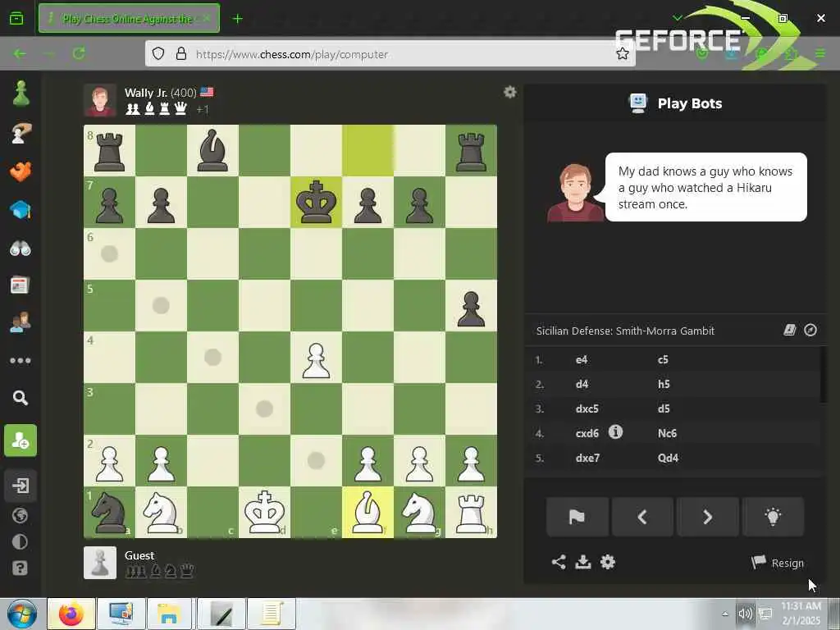The width and height of the screenshot is (840, 630).
Task: Select the white king on d1
Action: pos(265,512)
